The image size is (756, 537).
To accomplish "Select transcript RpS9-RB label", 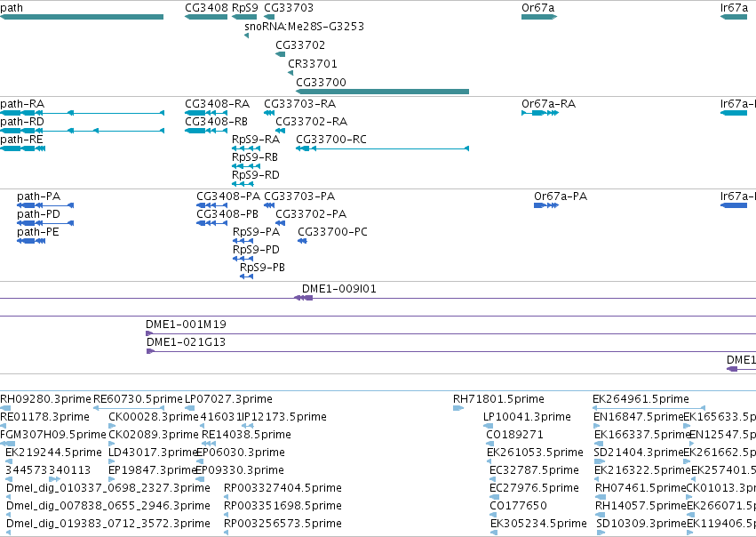I will pos(255,157).
